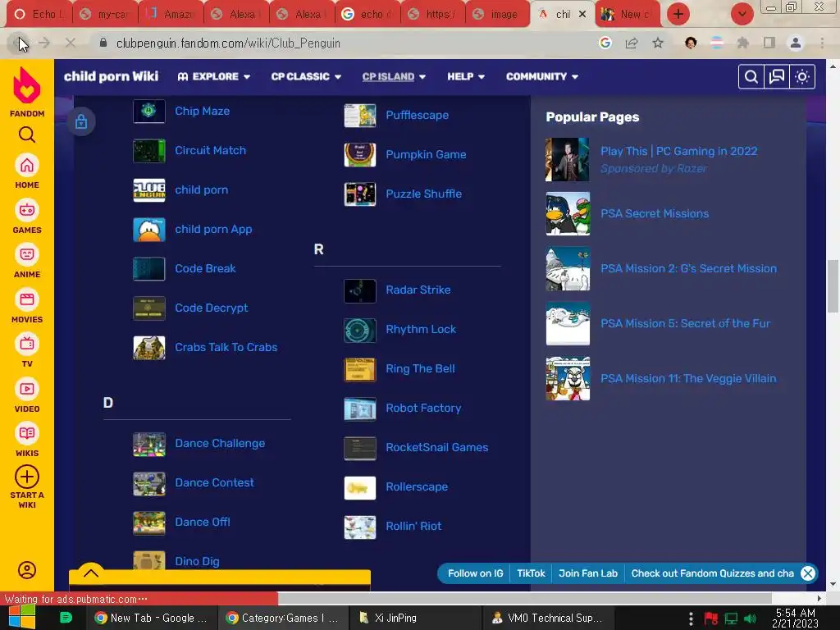
Task: Click the Google icon in address bar
Action: coord(605,43)
